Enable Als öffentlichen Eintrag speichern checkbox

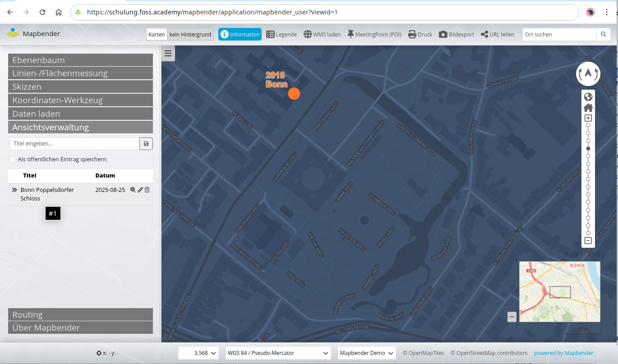[x=13, y=159]
